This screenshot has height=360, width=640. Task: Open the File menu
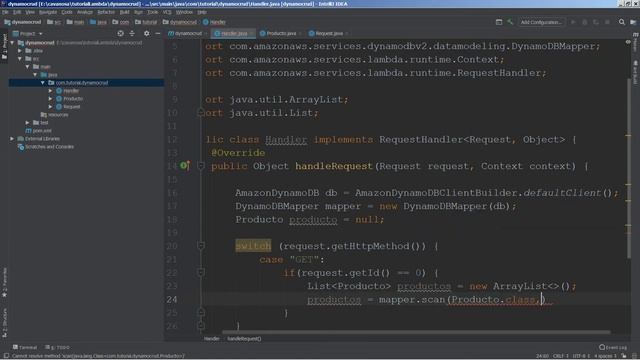(x=5, y=12)
